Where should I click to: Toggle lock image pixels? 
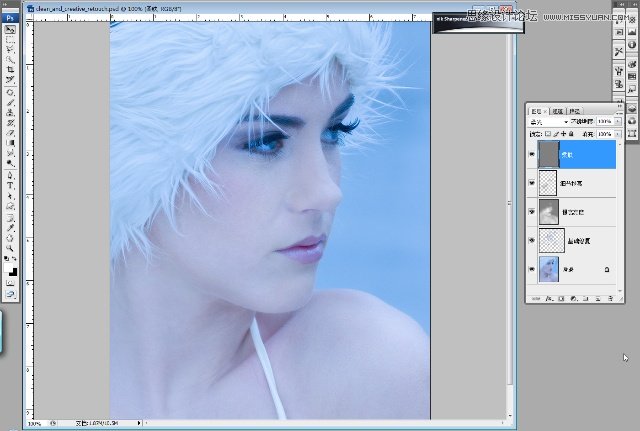pyautogui.click(x=556, y=133)
